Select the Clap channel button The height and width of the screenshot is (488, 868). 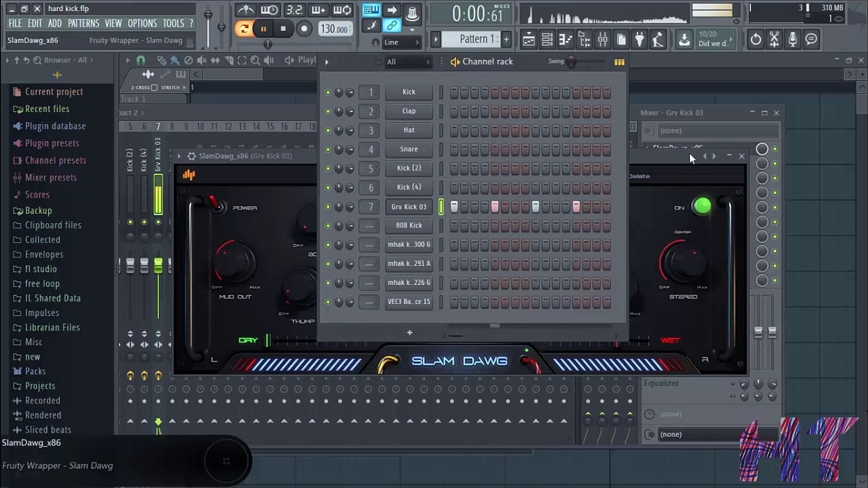(x=409, y=111)
